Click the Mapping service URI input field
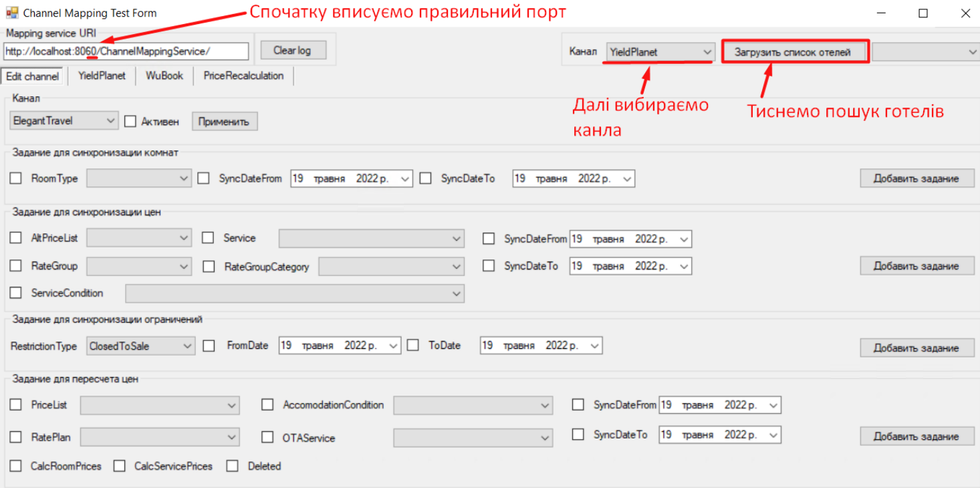 (126, 51)
